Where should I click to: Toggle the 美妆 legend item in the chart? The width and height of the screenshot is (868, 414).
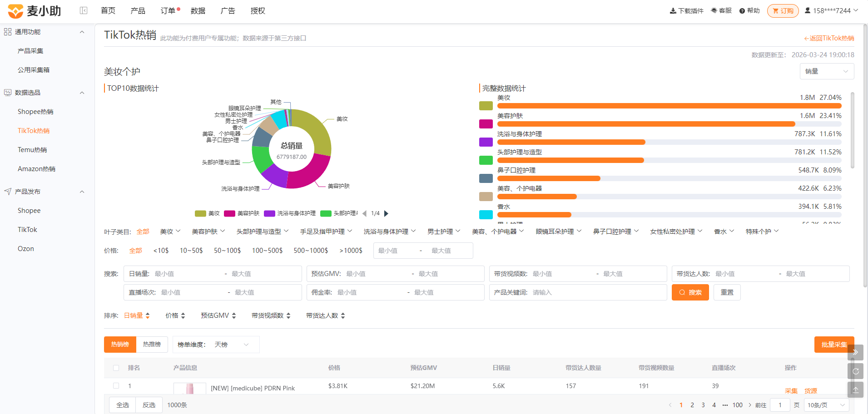pyautogui.click(x=208, y=213)
